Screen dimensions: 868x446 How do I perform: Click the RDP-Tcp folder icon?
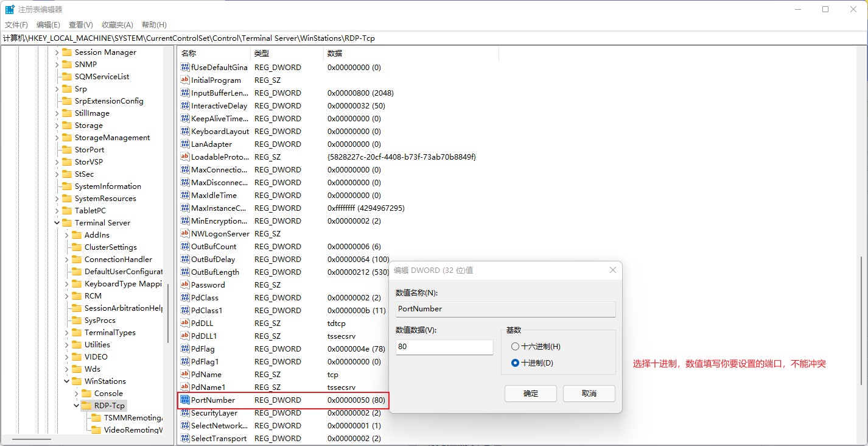(x=86, y=406)
